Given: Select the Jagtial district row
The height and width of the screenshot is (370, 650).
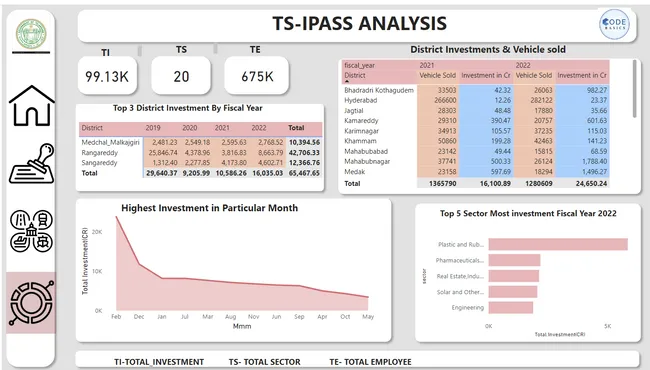Looking at the screenshot, I should (475, 111).
